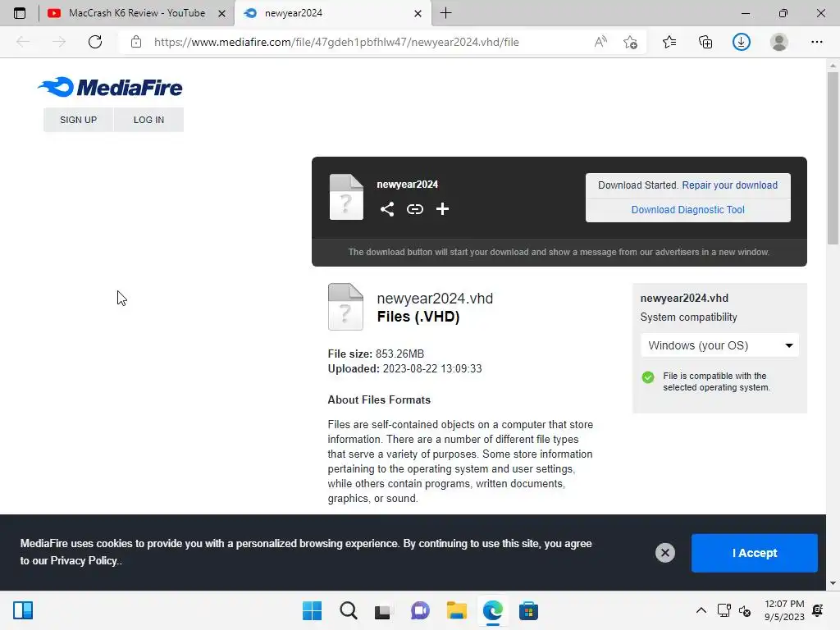Click the green compatibility check icon
The image size is (840, 630).
[x=648, y=377]
